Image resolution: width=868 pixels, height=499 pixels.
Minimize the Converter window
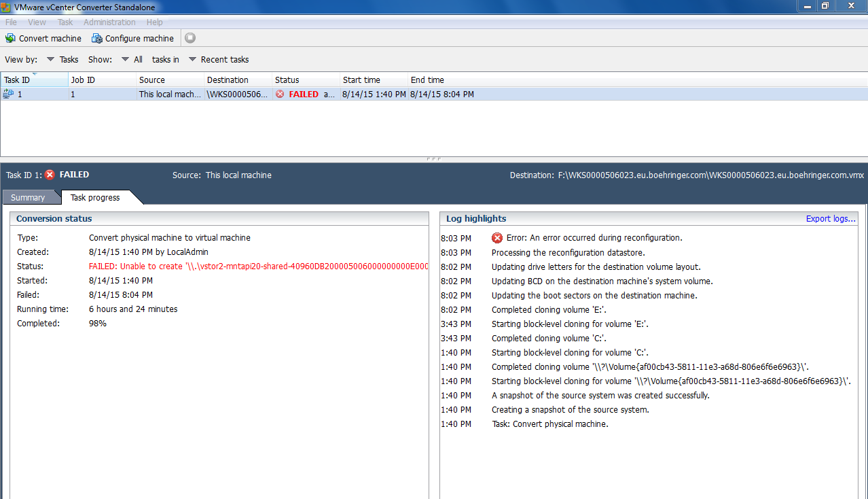807,5
